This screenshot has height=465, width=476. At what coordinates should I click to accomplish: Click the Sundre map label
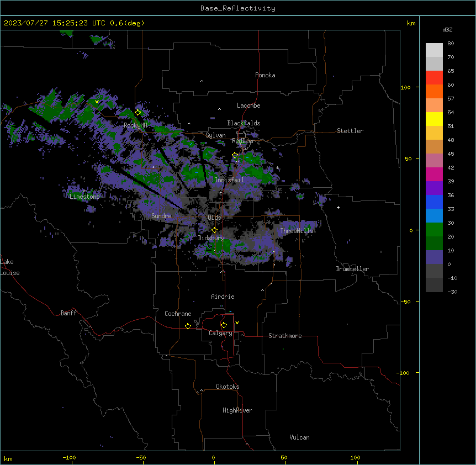161,216
